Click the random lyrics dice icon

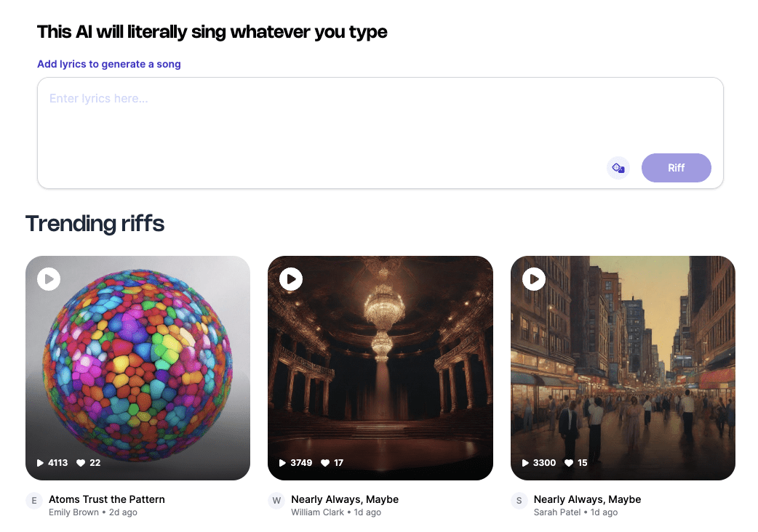point(618,168)
